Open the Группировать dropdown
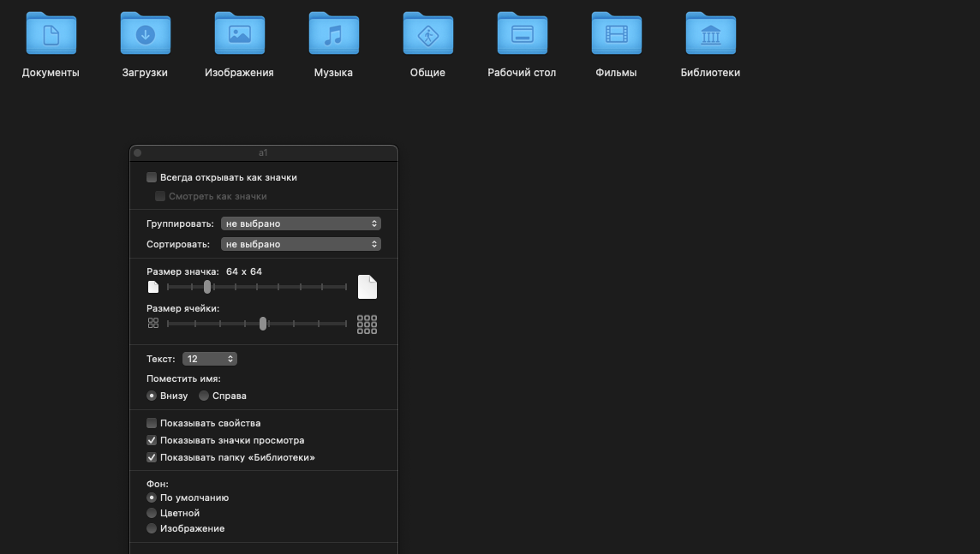The width and height of the screenshot is (980, 554). [301, 223]
